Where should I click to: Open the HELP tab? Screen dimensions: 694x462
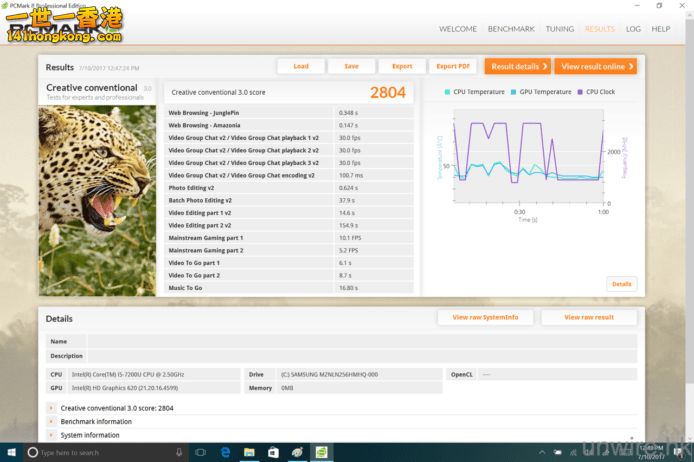pyautogui.click(x=660, y=29)
